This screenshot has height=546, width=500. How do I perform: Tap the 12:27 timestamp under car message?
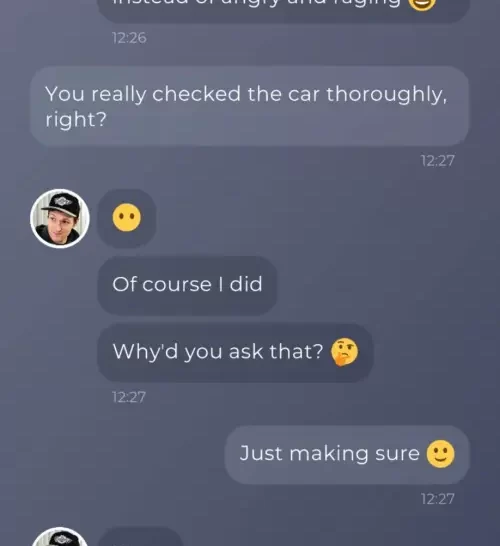point(438,161)
